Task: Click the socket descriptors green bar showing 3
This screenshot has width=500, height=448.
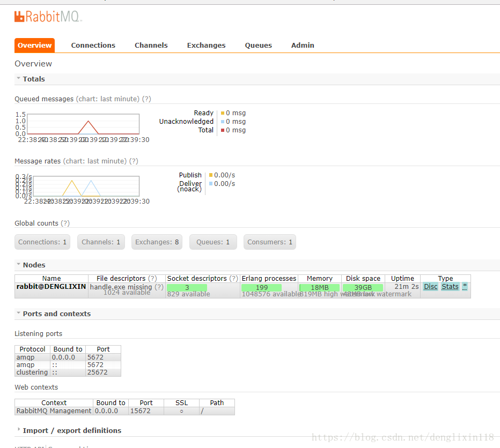Action: click(x=187, y=288)
